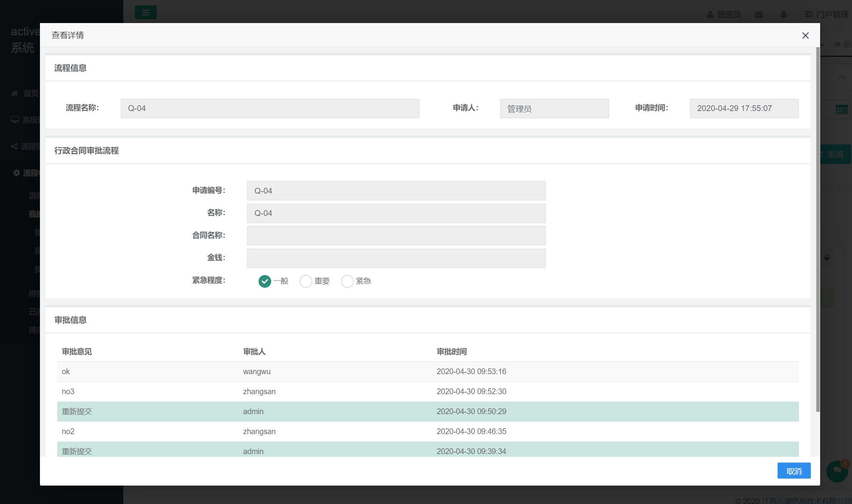Click the 重置 button behind the dialog

point(835,154)
